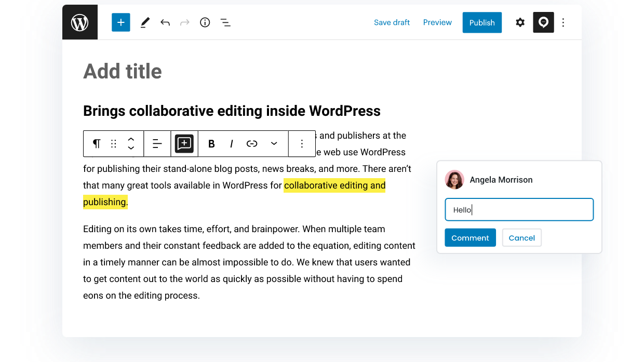Click Save draft
The width and height of the screenshot is (644, 362).
[392, 22]
